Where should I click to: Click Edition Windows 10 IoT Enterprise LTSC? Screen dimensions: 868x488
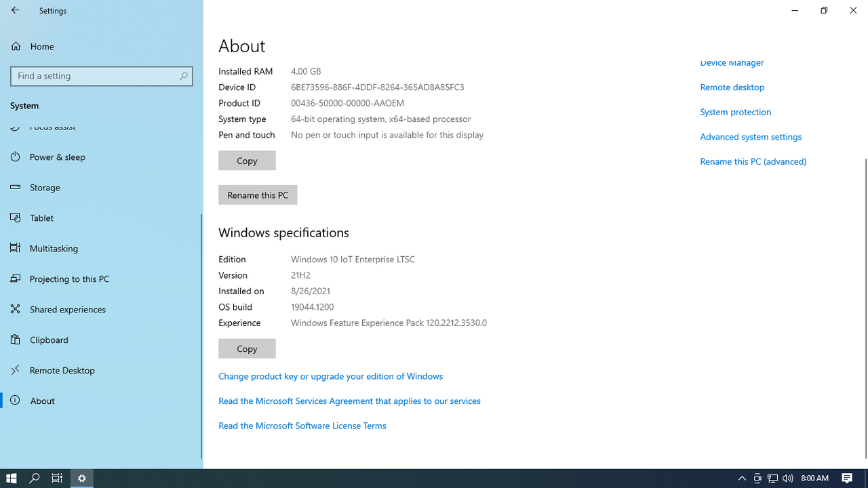tap(353, 260)
